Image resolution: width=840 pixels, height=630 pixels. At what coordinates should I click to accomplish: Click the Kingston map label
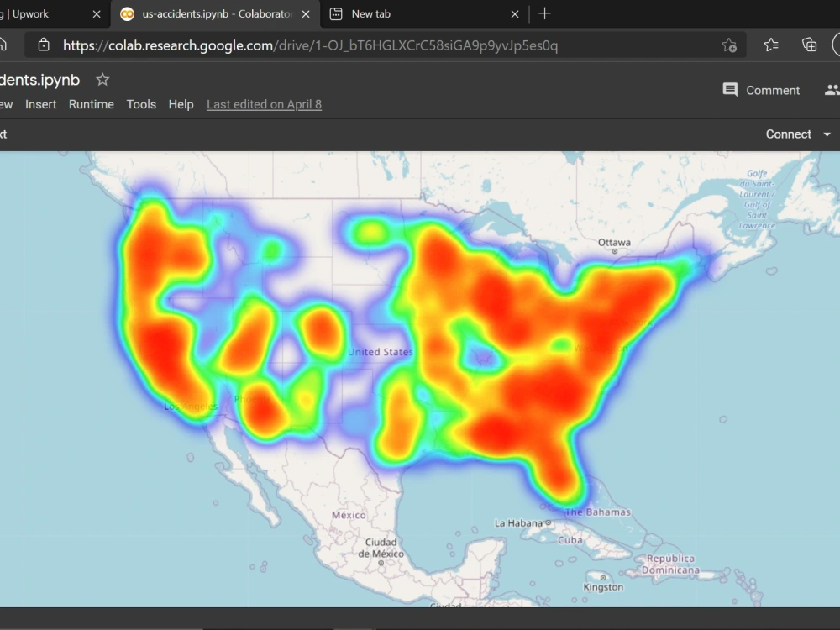tap(603, 587)
